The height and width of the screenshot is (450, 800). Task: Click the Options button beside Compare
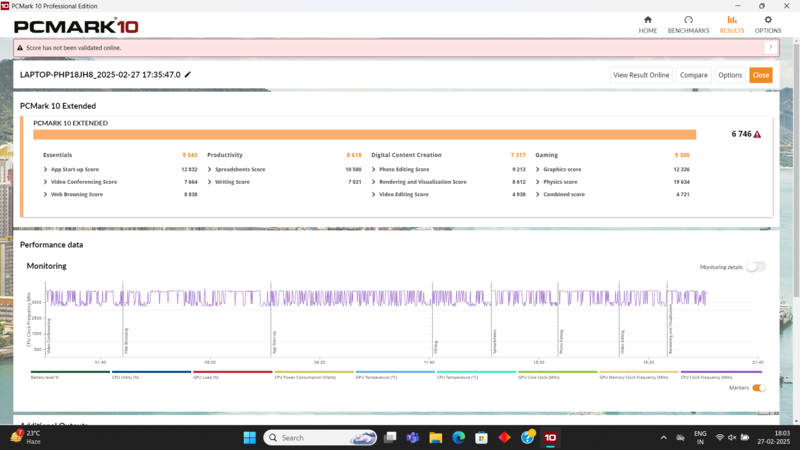click(730, 75)
